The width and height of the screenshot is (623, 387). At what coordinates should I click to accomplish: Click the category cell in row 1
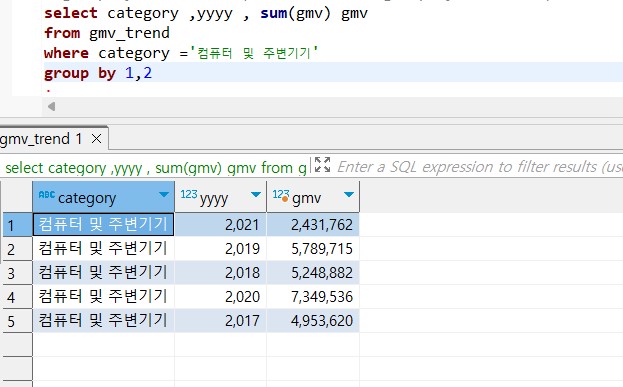tap(103, 225)
